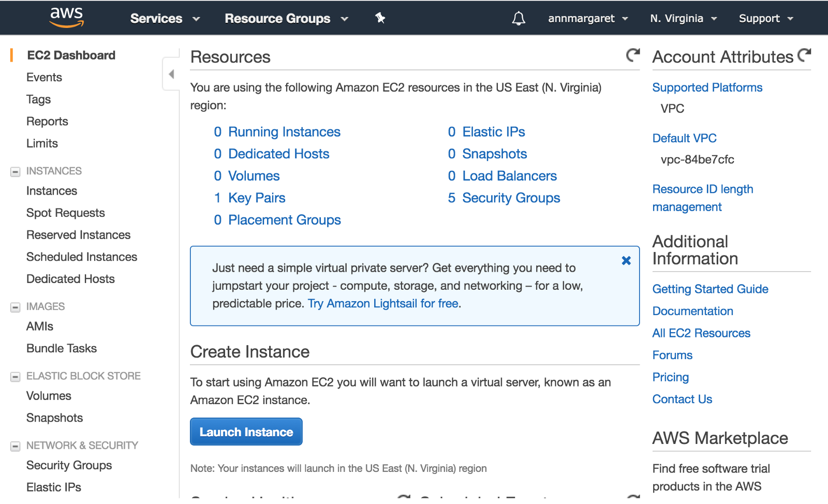828x504 pixels.
Task: Dismiss the Lightsail promo banner
Action: [x=626, y=261]
